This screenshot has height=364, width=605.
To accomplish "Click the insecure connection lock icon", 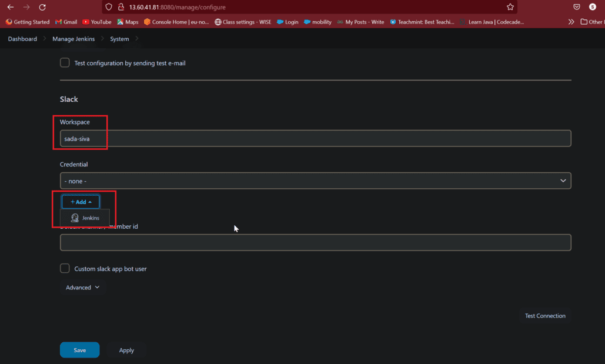I will (x=121, y=7).
